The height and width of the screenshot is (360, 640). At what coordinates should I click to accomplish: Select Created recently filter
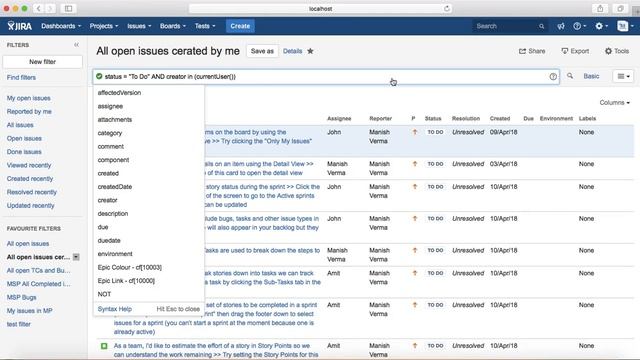pyautogui.click(x=30, y=179)
